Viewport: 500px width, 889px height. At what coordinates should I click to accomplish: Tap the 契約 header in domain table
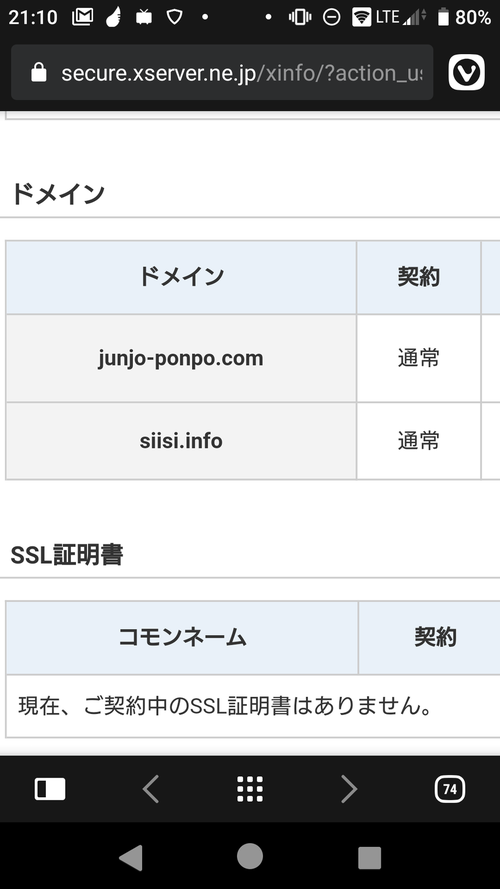pyautogui.click(x=419, y=277)
